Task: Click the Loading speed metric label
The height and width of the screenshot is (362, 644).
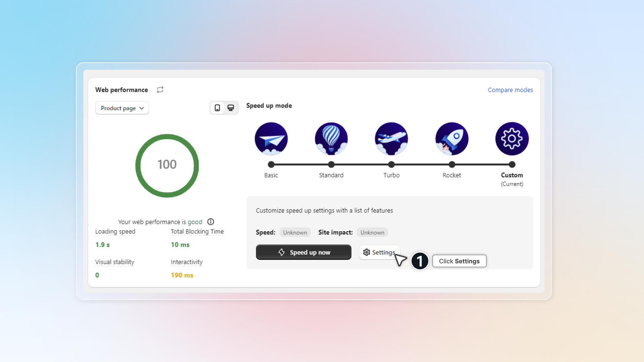Action: tap(115, 231)
